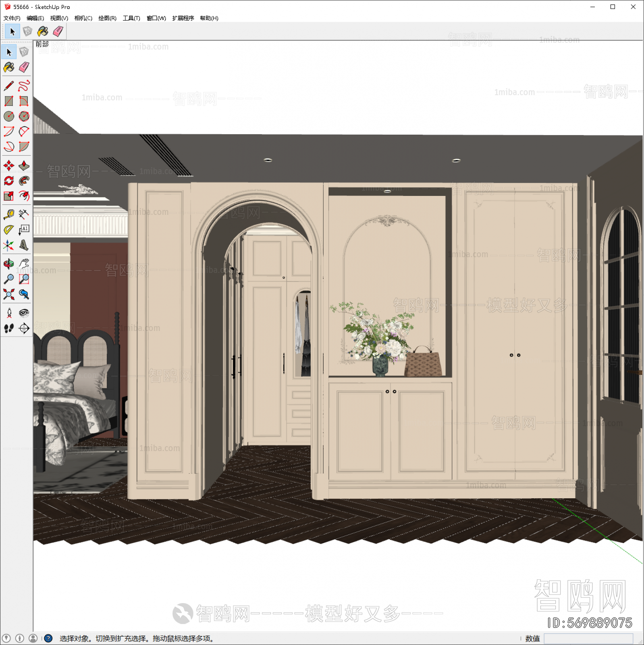The image size is (644, 645).
Task: Open the 扩展程序 menu
Action: click(x=183, y=18)
